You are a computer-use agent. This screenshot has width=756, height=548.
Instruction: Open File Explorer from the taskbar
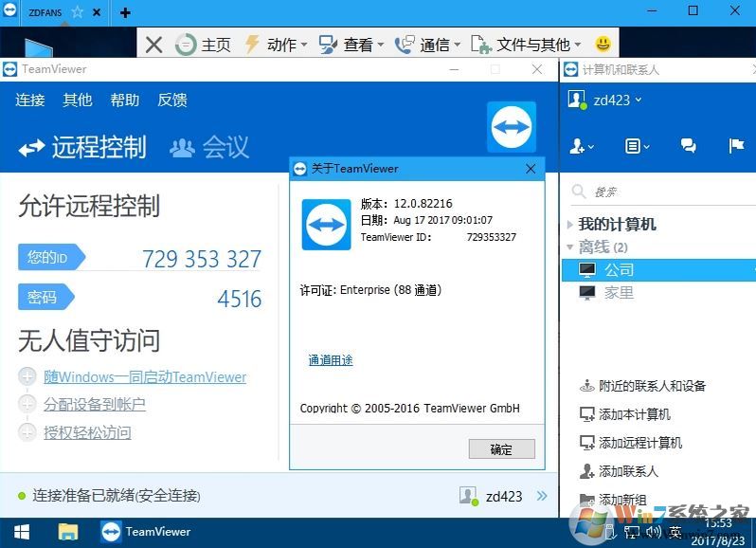point(68,532)
